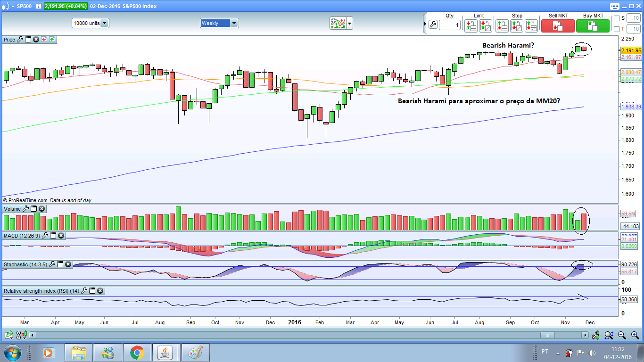Enable the S stop checkbox
Screen dimensions: 644x362
pos(617,18)
